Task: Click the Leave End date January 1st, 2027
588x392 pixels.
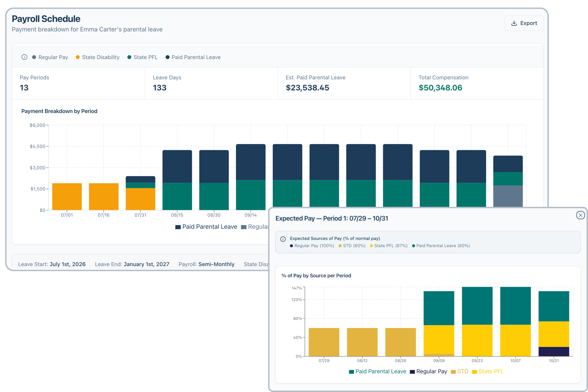Action: pos(147,264)
